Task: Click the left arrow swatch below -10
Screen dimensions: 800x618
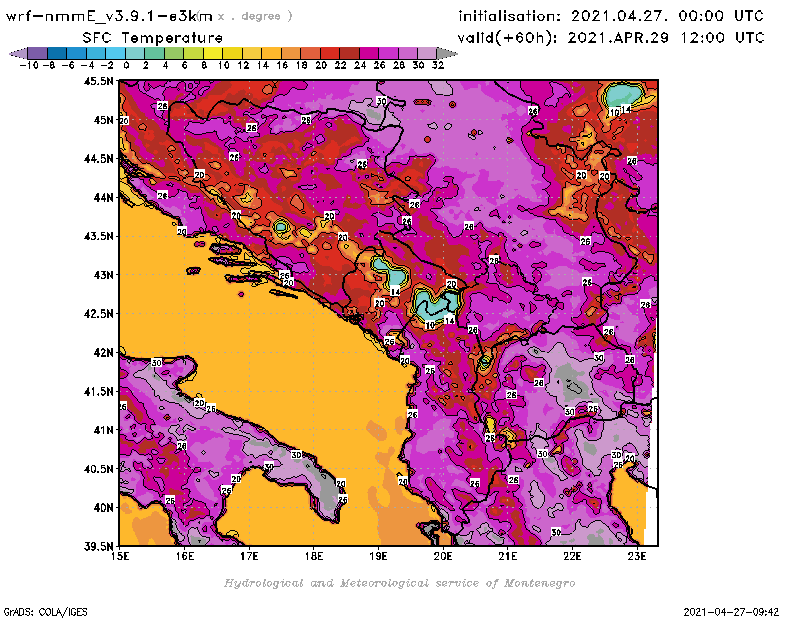Action: coord(18,53)
